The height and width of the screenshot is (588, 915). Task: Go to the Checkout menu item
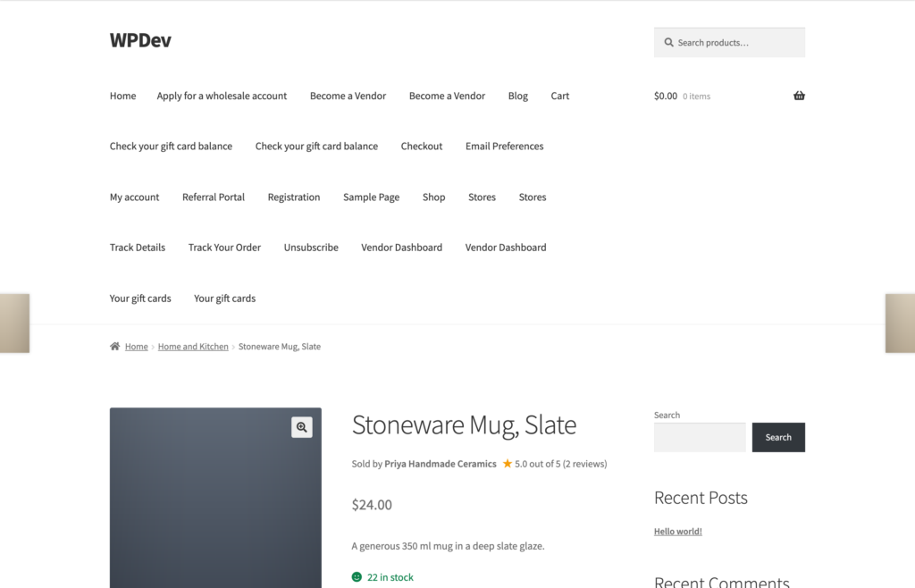[x=422, y=147]
